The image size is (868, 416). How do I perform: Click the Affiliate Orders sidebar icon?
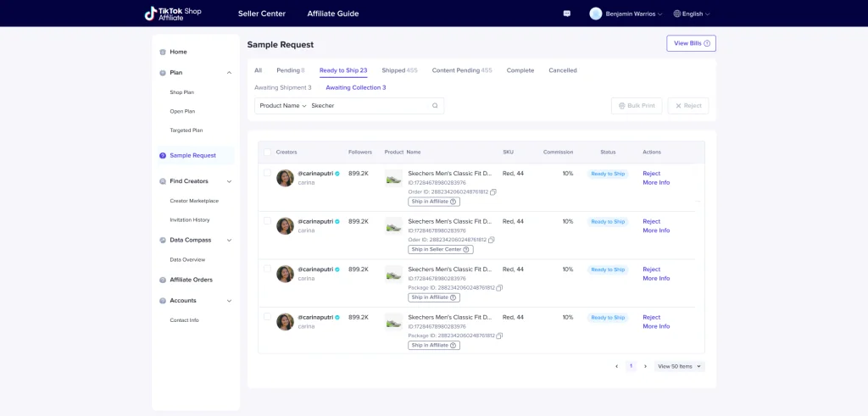[x=163, y=280]
